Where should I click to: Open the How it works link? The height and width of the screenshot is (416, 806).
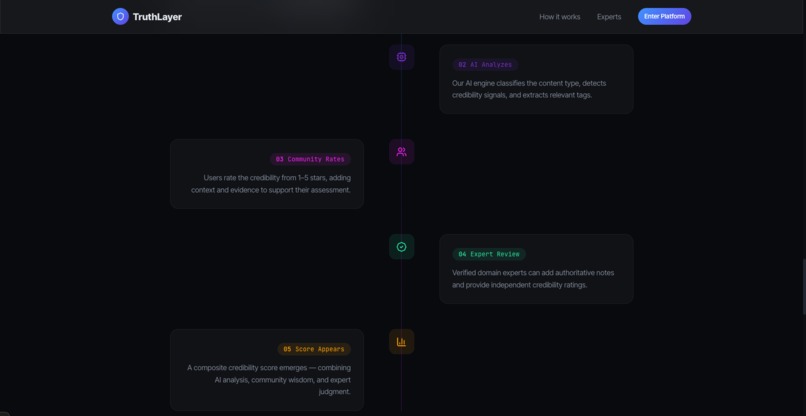point(560,16)
